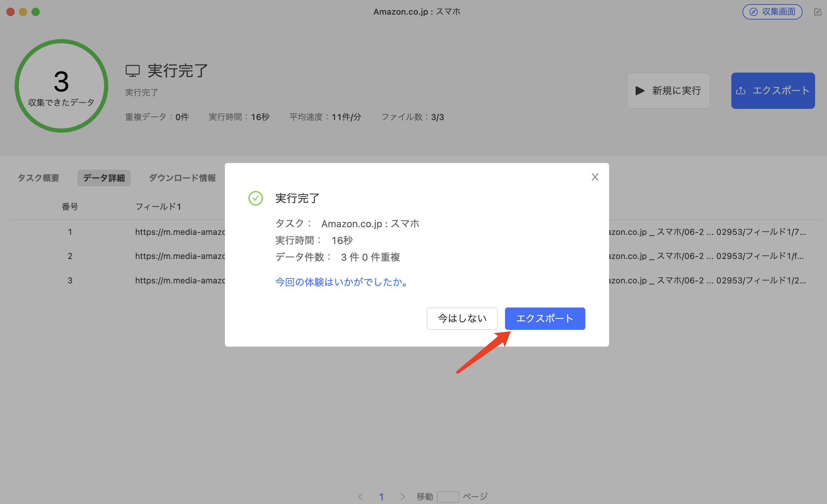Click the 移動 page number input box
Viewport: 827px width, 504px height.
click(x=448, y=497)
